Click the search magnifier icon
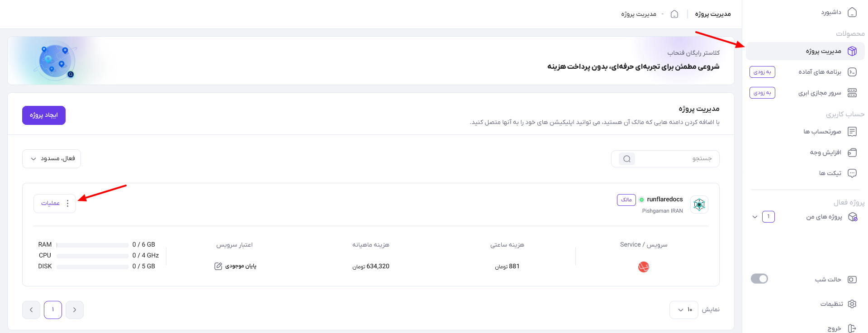 tap(627, 159)
